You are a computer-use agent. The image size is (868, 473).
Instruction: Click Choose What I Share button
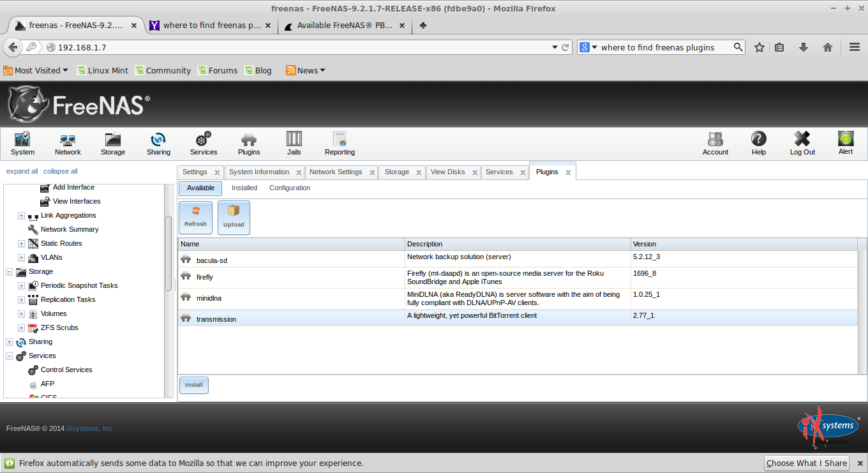click(x=807, y=463)
